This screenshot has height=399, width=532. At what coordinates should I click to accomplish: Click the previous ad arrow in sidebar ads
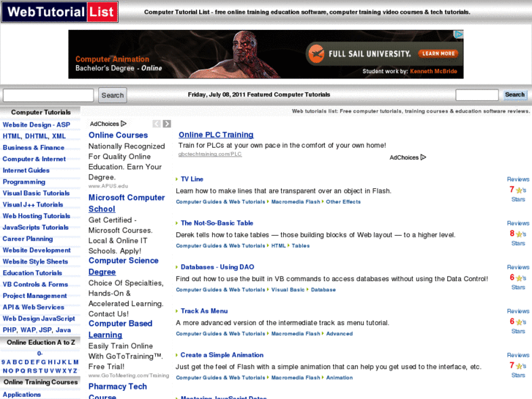[157, 124]
